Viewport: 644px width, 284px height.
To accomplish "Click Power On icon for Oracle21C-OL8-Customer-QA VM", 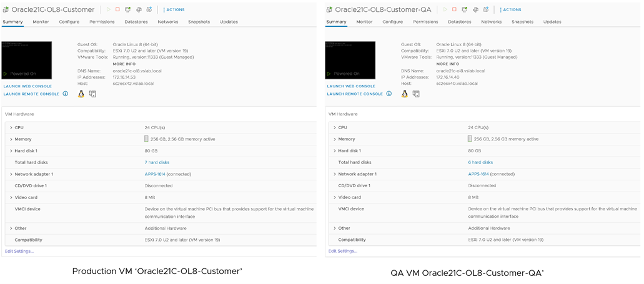I will pyautogui.click(x=445, y=9).
